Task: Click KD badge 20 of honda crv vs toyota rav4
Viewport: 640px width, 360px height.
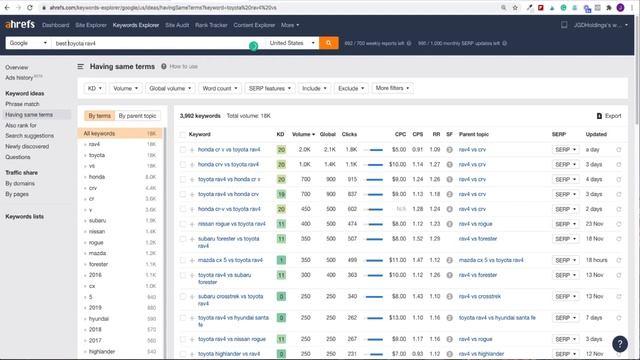Action: pos(281,164)
